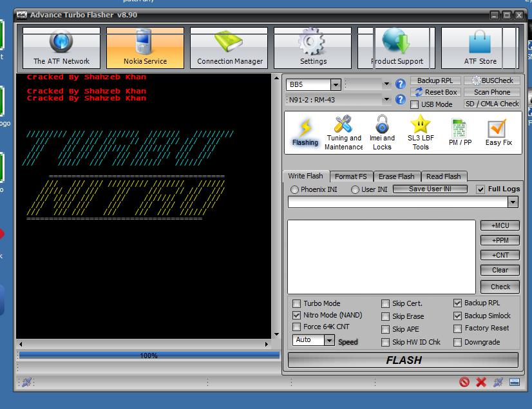Toggle Nitro Mode (NAND) checkbox
This screenshot has height=409, width=532.
click(296, 316)
